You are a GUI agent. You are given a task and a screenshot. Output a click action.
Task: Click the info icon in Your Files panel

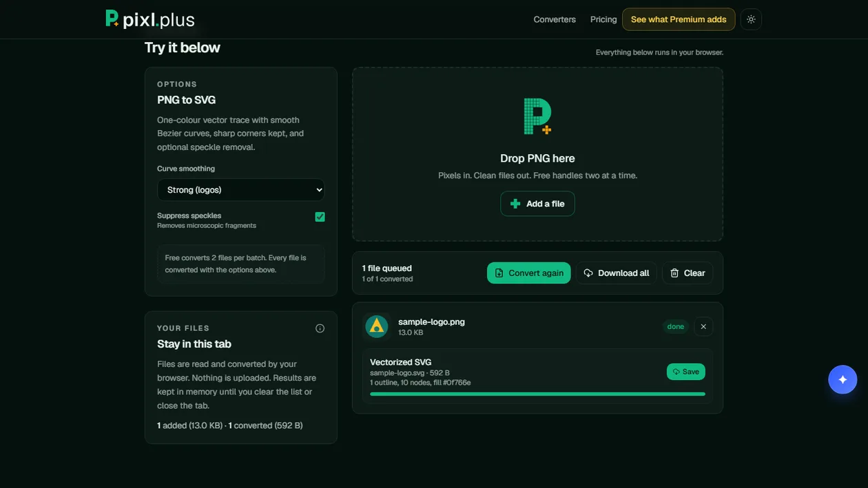coord(320,328)
